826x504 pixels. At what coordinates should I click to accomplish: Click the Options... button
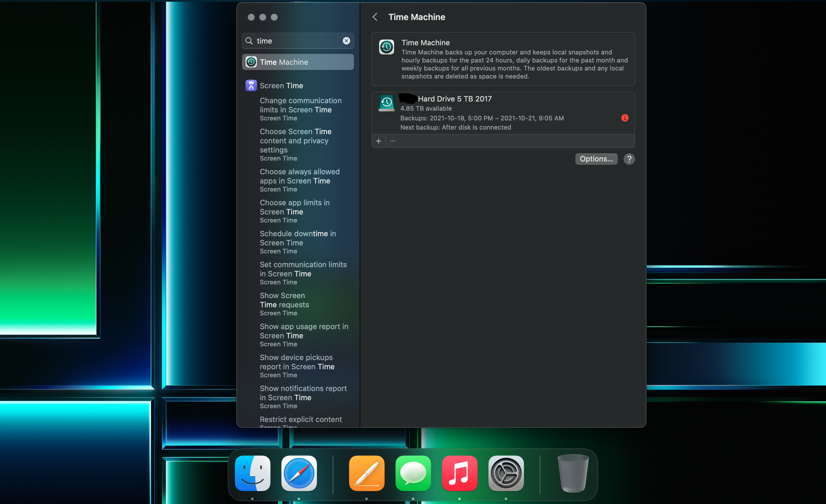point(596,159)
